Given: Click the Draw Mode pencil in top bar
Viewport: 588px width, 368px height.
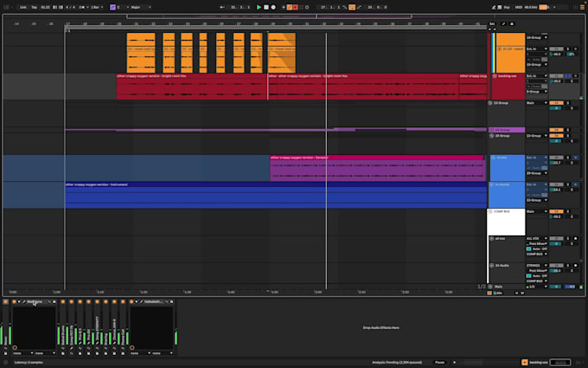Looking at the screenshot, I should (494, 7).
